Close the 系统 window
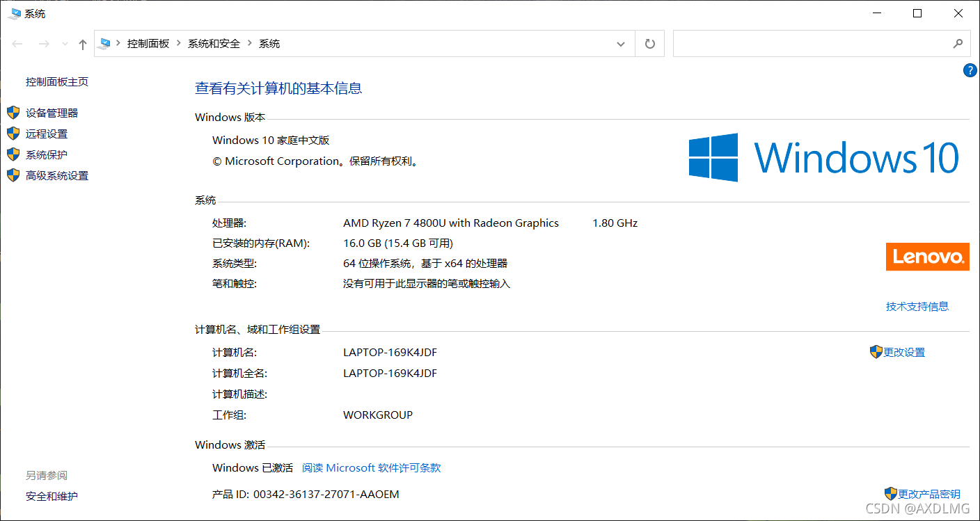The height and width of the screenshot is (521, 980). [958, 13]
